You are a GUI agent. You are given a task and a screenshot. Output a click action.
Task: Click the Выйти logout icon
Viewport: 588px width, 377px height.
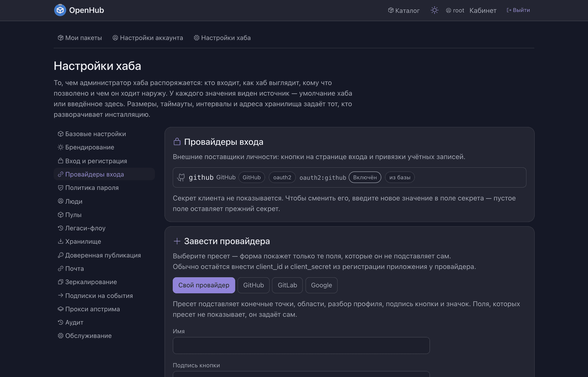509,10
